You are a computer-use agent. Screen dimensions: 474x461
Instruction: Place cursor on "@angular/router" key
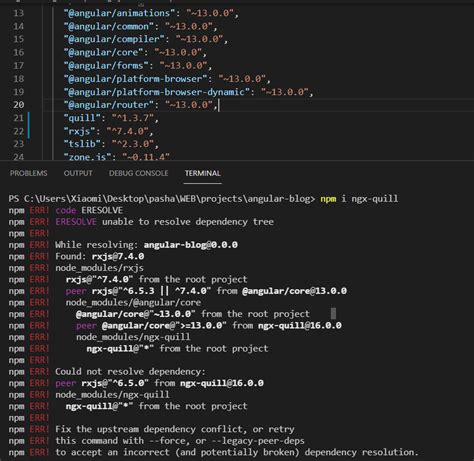[x=109, y=105]
